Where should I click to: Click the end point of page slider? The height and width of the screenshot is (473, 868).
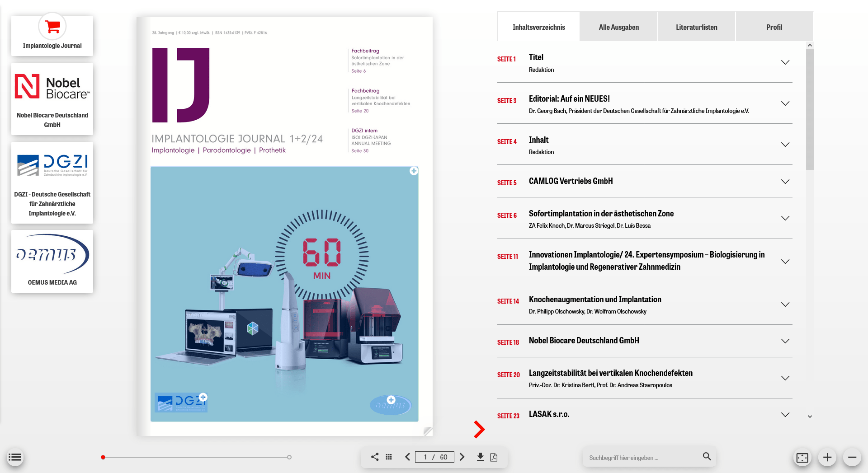(x=289, y=457)
